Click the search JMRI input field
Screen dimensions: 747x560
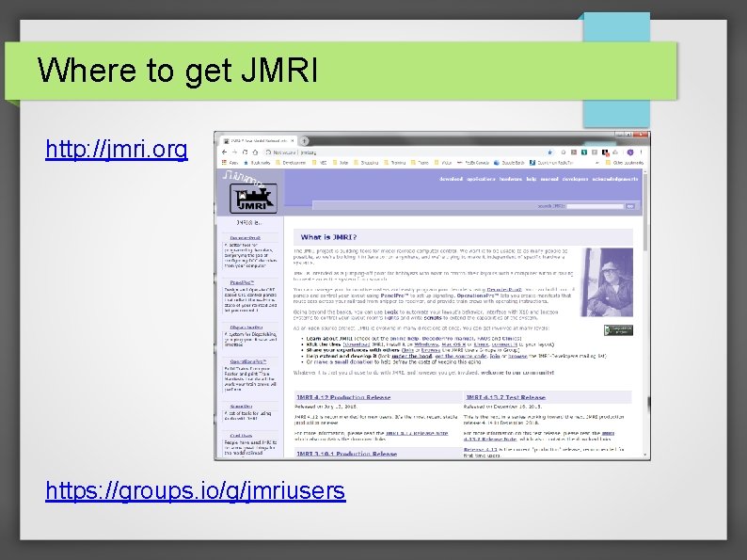coord(595,206)
